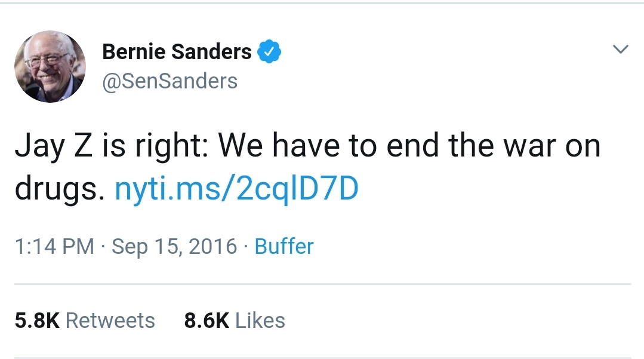Click the Buffer source link
The height and width of the screenshot is (359, 644).
point(284,246)
